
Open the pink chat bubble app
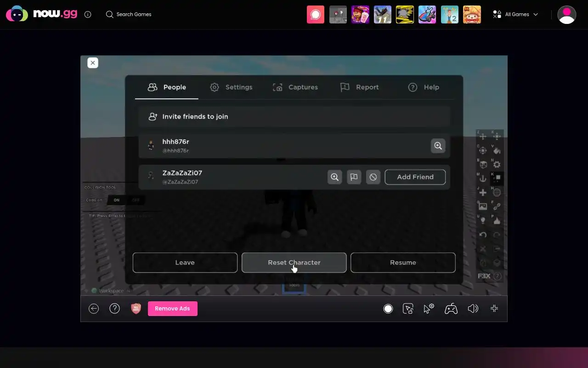pyautogui.click(x=316, y=14)
